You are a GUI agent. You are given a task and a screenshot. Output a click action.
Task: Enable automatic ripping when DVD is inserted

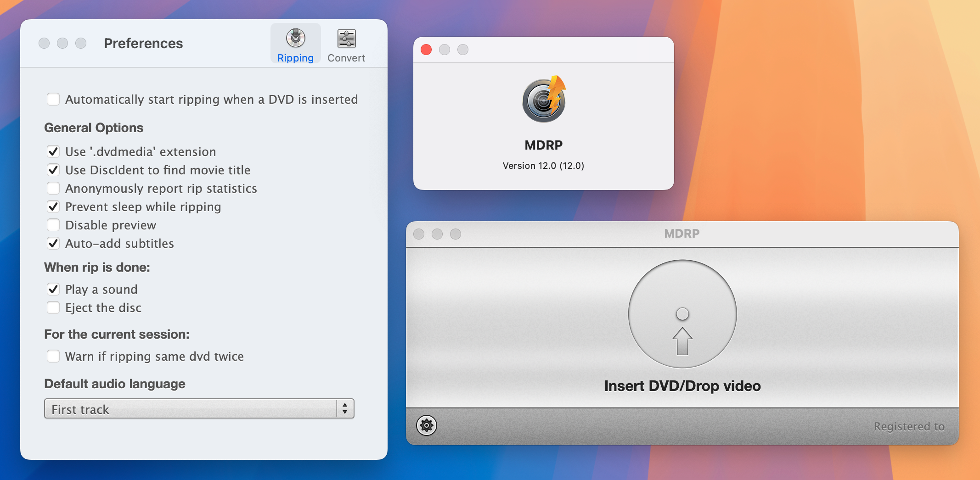[x=53, y=99]
